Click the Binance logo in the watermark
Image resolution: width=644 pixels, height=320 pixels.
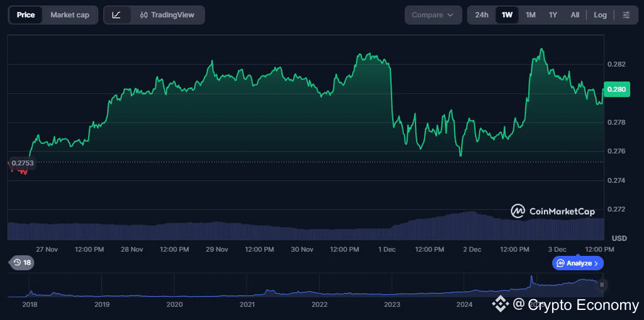(500, 304)
